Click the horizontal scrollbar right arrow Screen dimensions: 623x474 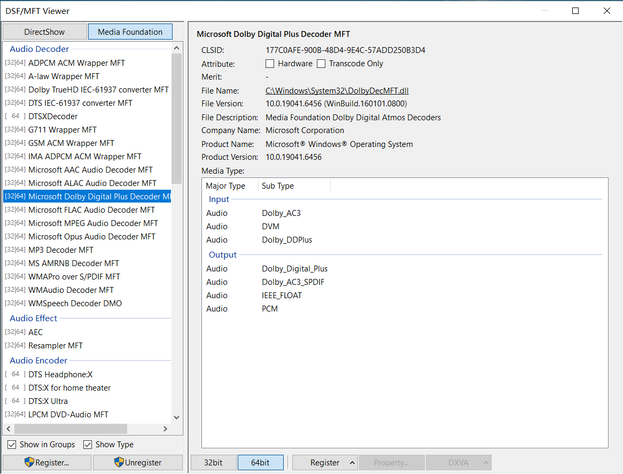click(165, 429)
